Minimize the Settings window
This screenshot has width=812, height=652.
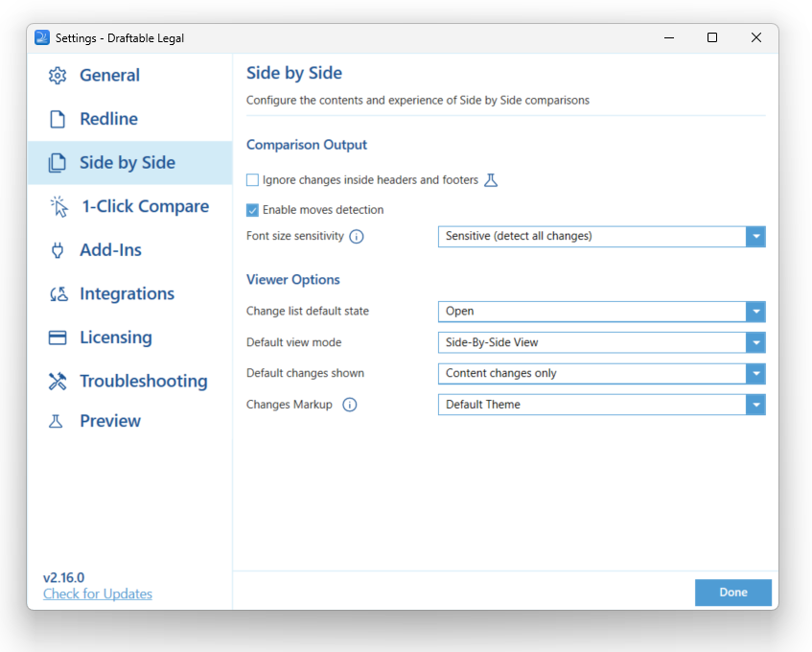point(669,37)
